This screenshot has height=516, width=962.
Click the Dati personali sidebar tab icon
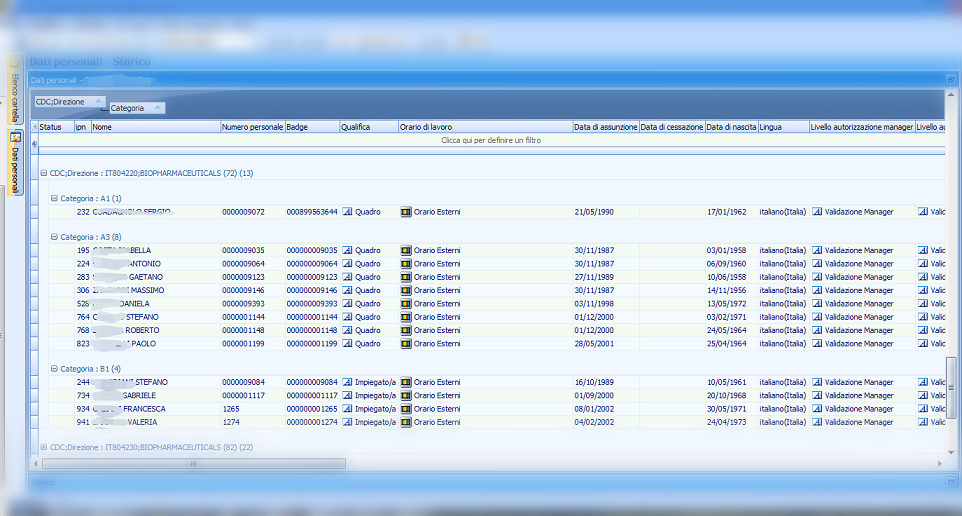click(15, 138)
